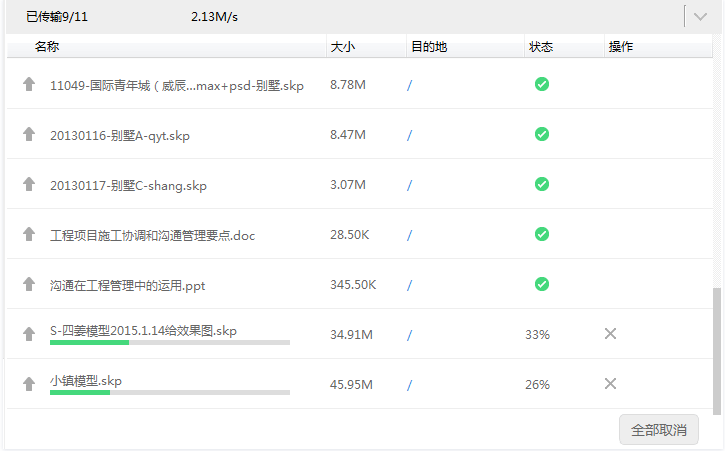
Task: Open destination link for 20130117-别墅C-shang.skp
Action: (409, 185)
